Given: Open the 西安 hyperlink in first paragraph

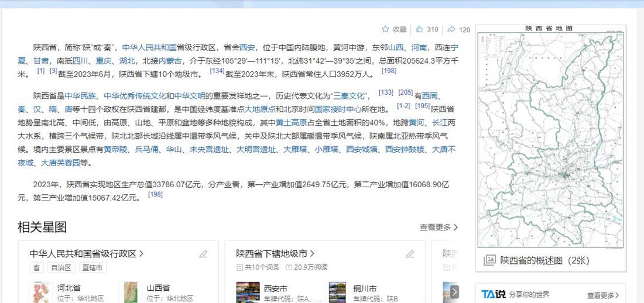Looking at the screenshot, I should pos(247,47).
